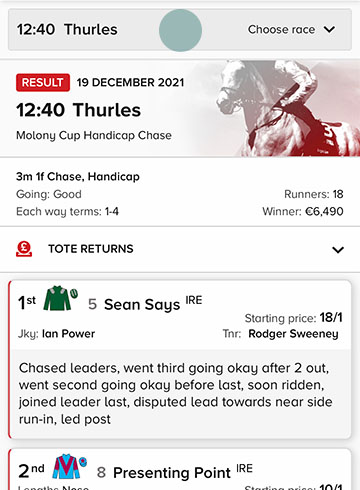Click Sean Says race comment text
This screenshot has width=360, height=490.
pyautogui.click(x=176, y=394)
